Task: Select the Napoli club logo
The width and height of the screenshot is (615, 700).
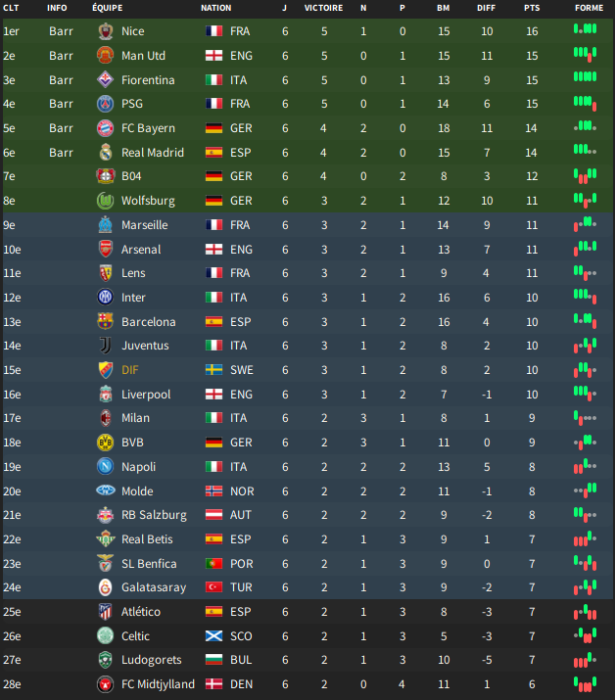Action: (x=106, y=467)
